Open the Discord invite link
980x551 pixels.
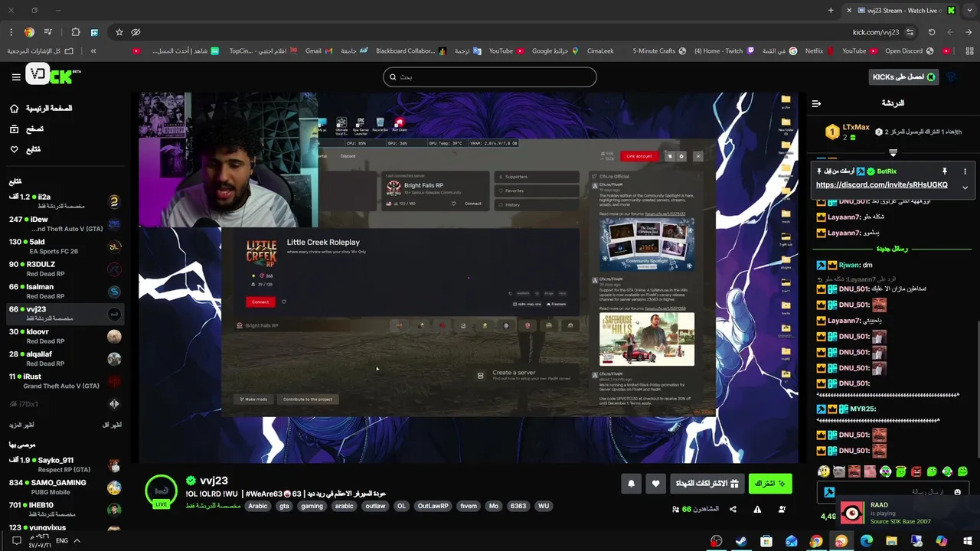(881, 185)
